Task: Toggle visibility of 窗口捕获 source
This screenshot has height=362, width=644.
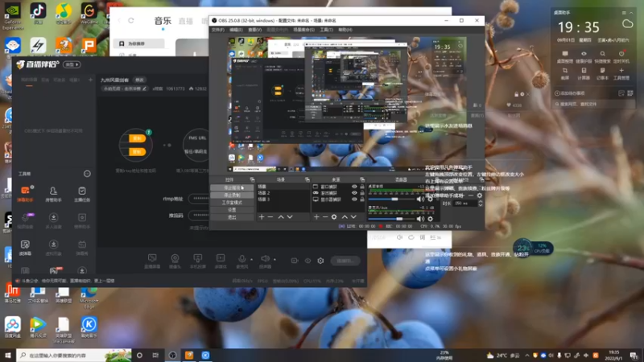Action: [x=354, y=187]
